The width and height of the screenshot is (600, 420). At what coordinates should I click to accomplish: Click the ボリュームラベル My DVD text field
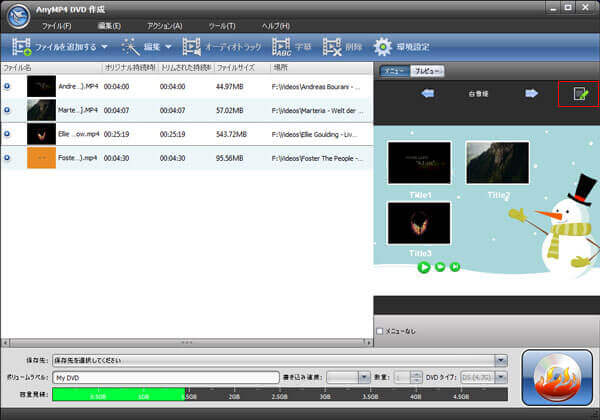point(165,377)
